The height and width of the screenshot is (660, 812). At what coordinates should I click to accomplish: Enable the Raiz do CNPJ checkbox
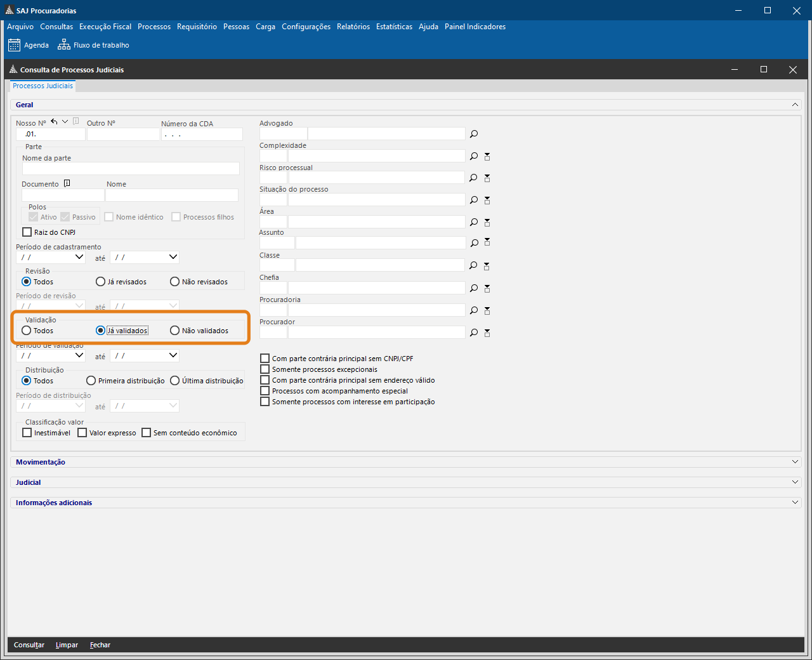point(27,232)
